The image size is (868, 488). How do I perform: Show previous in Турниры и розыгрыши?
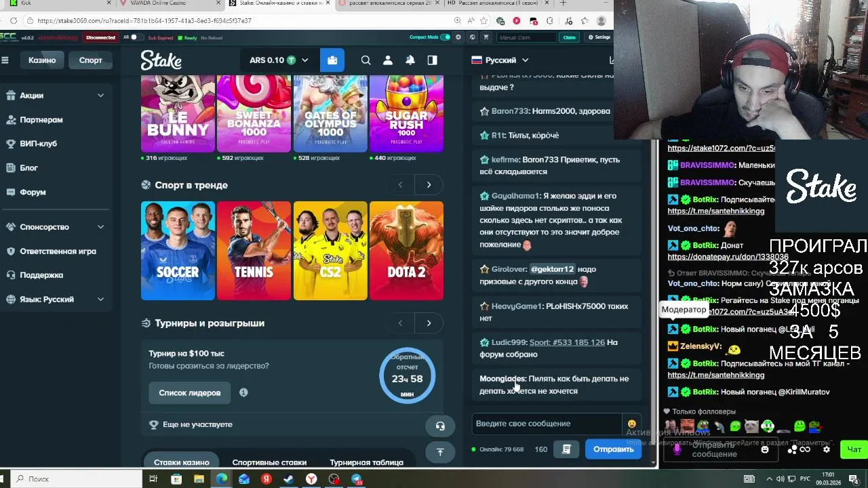(400, 323)
